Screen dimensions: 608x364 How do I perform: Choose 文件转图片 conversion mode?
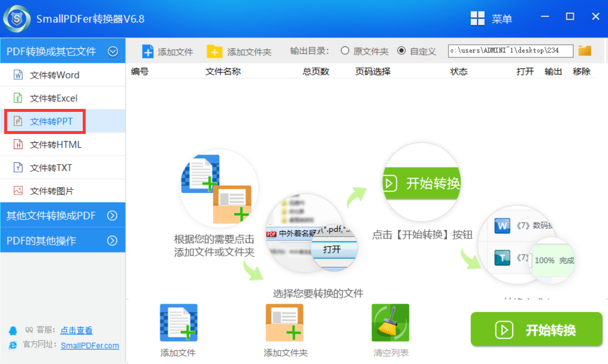(63, 191)
